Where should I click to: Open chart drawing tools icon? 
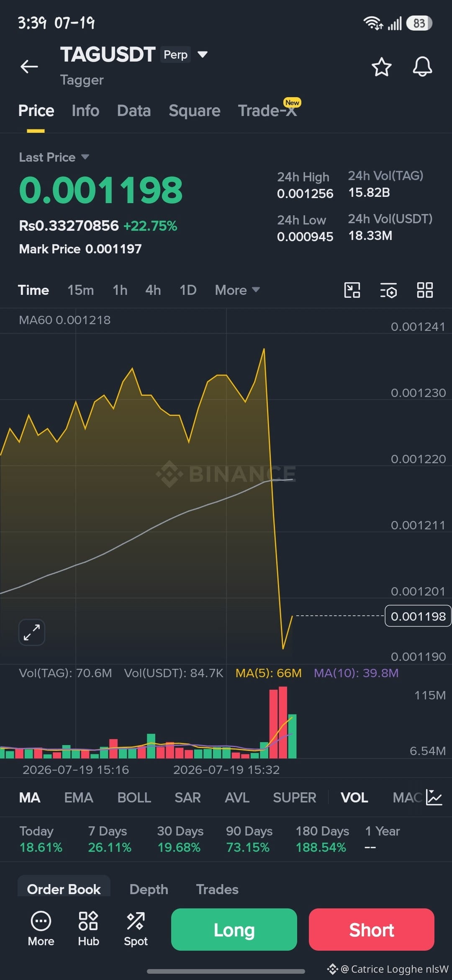(352, 290)
